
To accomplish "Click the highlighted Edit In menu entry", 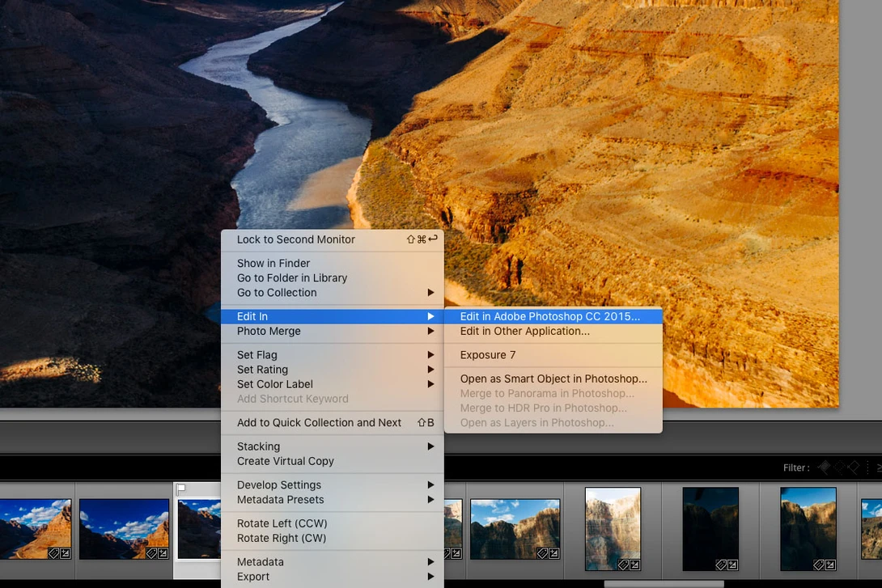I will point(333,316).
